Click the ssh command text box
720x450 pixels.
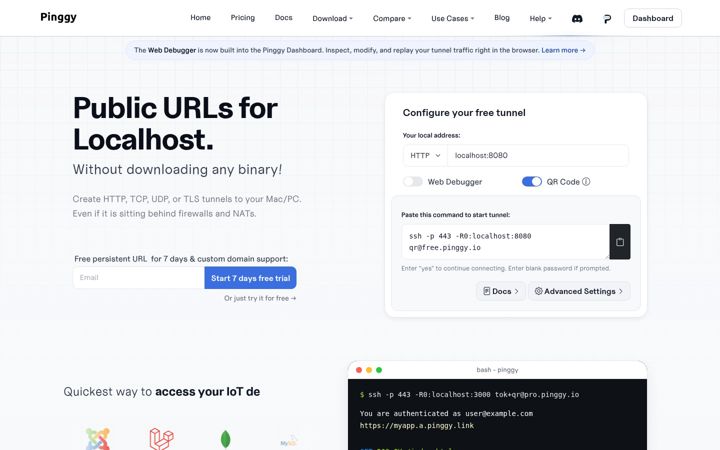505,242
